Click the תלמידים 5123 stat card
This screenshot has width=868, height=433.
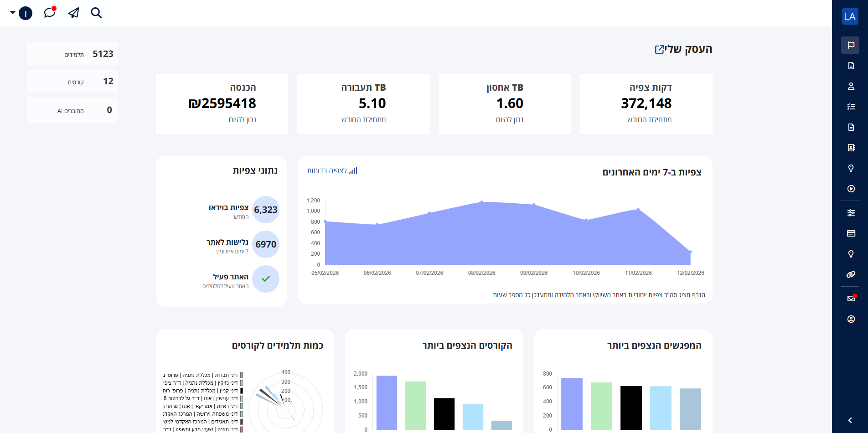coord(72,54)
